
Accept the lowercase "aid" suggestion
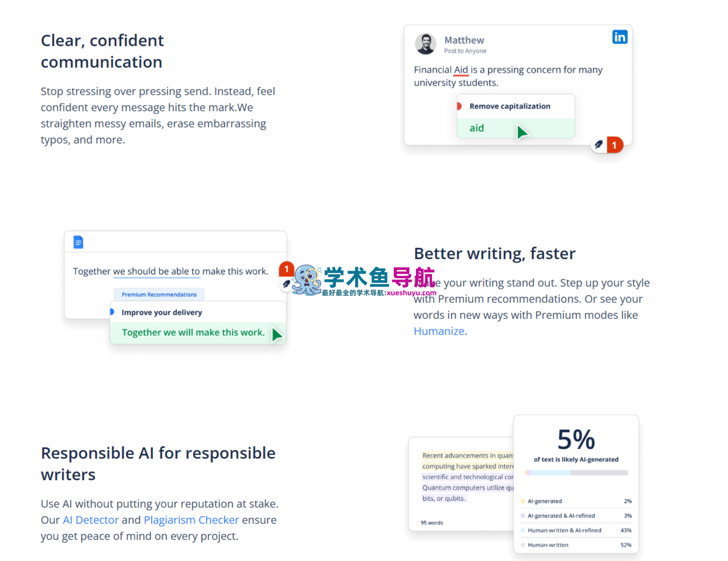click(x=477, y=129)
